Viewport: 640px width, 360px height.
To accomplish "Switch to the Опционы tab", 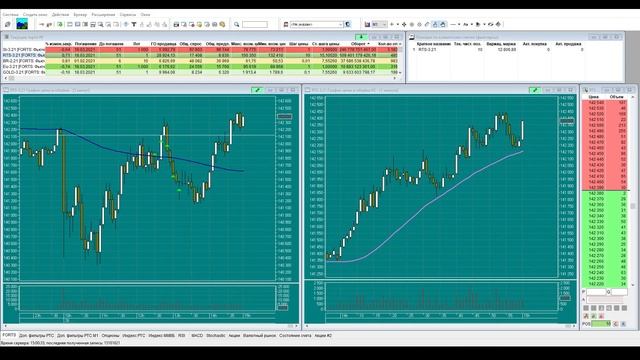I will (110, 336).
